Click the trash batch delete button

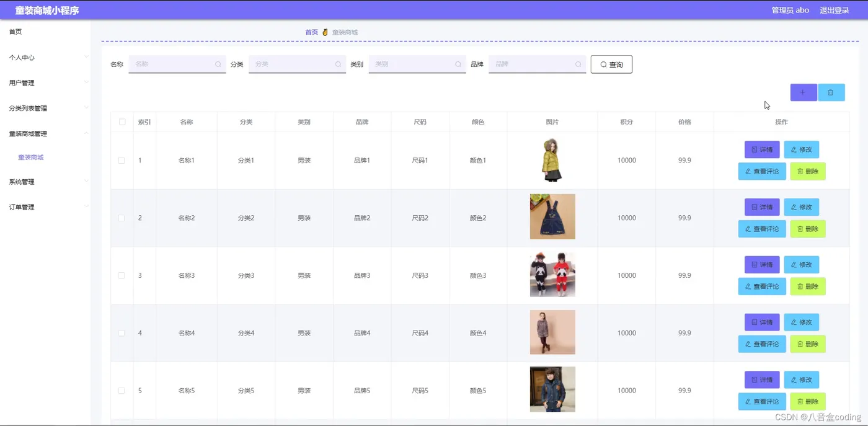click(831, 92)
